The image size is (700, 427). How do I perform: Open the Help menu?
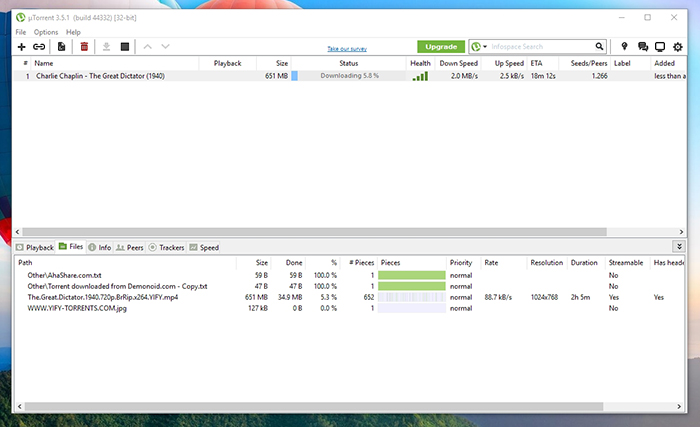click(x=73, y=32)
